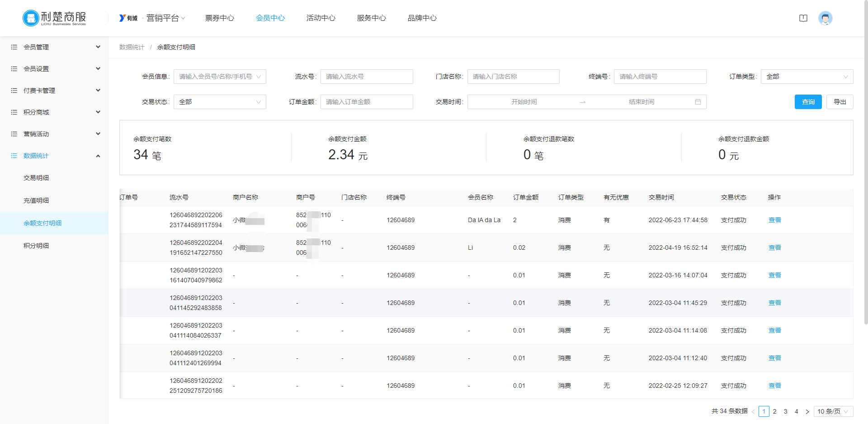Open 充值明细 in the sidebar

point(54,200)
